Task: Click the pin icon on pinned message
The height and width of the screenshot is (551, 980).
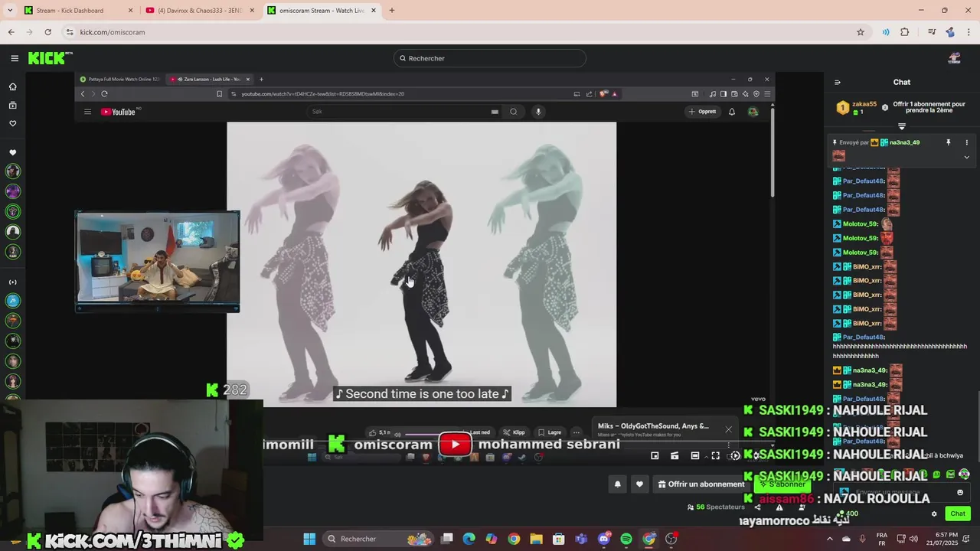Action: coord(948,142)
